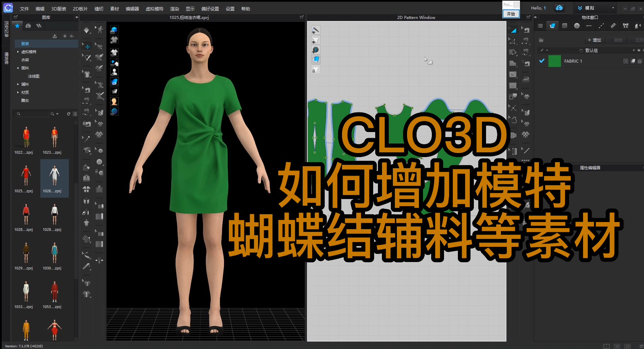
Task: Click the Library search input field
Action: [32, 114]
